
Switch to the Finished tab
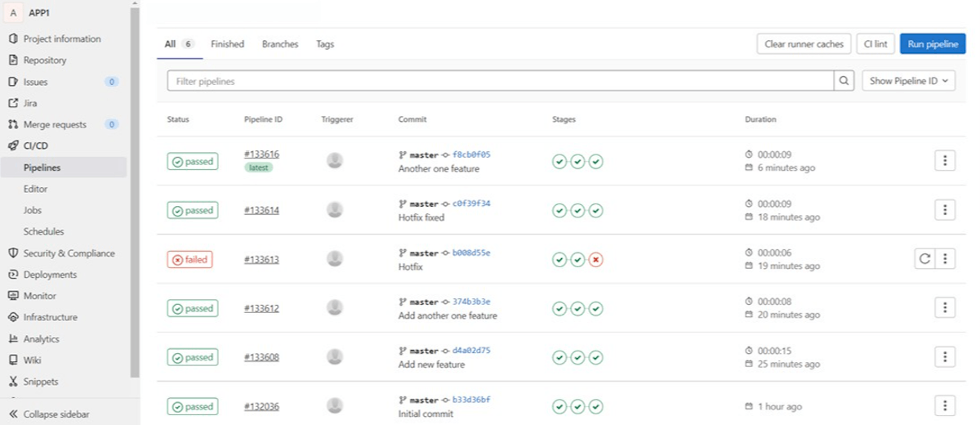(227, 44)
